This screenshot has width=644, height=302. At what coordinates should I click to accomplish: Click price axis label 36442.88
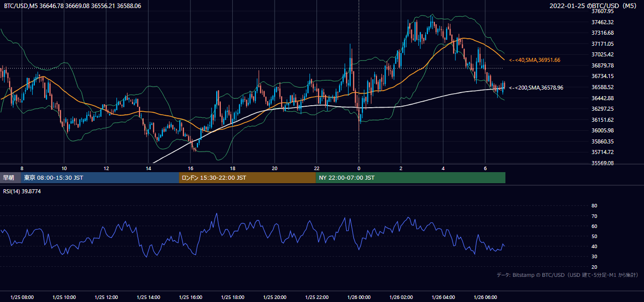pyautogui.click(x=603, y=98)
